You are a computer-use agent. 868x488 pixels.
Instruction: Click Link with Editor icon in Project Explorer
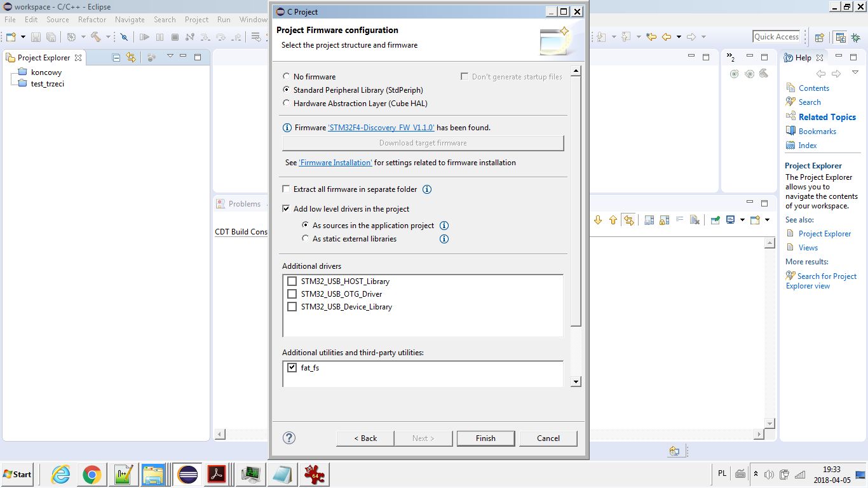(x=131, y=57)
